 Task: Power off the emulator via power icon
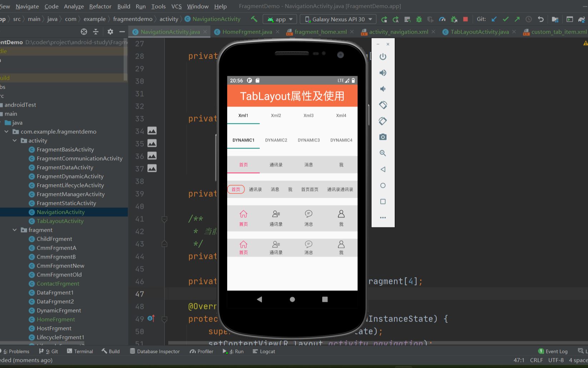point(383,57)
